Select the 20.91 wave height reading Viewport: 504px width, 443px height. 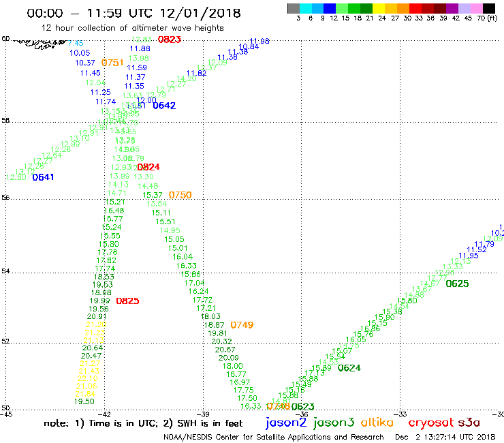click(x=97, y=316)
